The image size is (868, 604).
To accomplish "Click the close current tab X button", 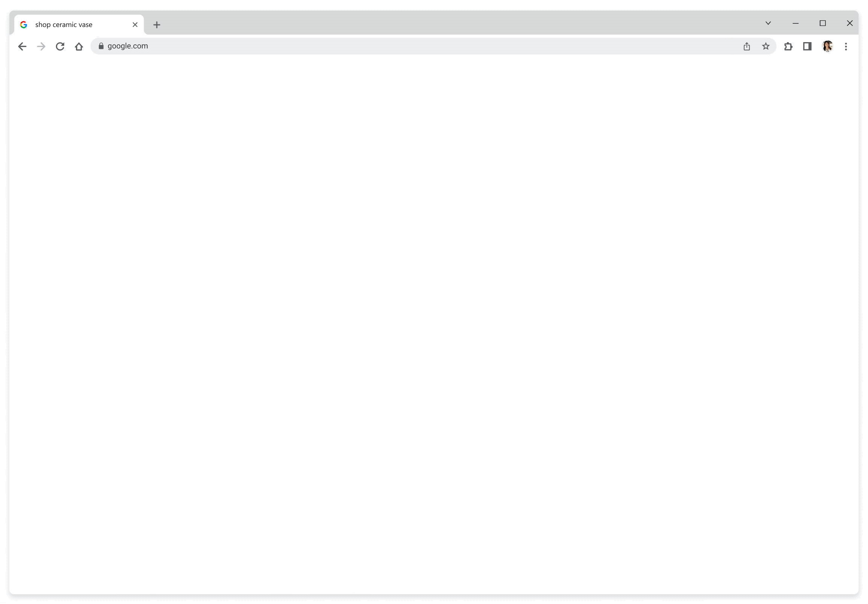I will click(135, 24).
